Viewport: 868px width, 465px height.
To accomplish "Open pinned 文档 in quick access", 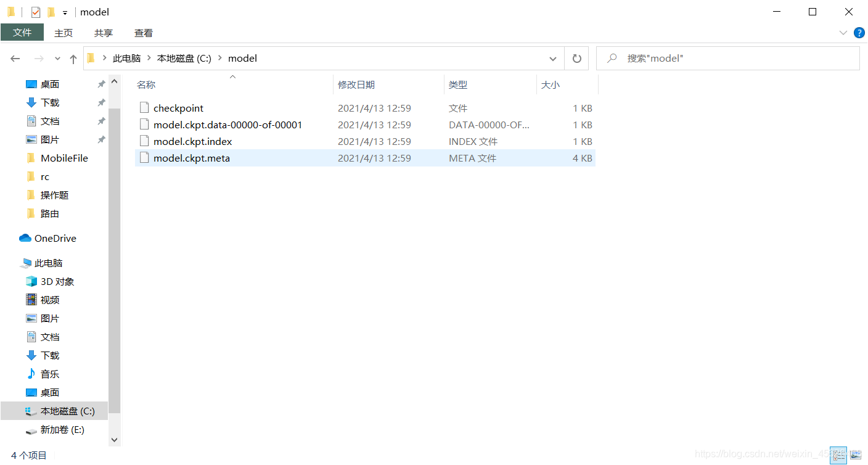I will coord(50,121).
